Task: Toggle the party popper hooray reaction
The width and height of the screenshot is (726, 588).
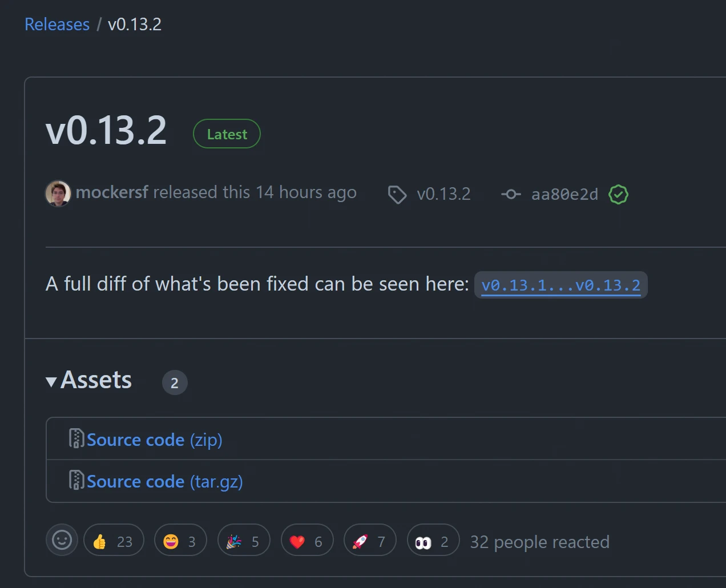Action: tap(243, 541)
